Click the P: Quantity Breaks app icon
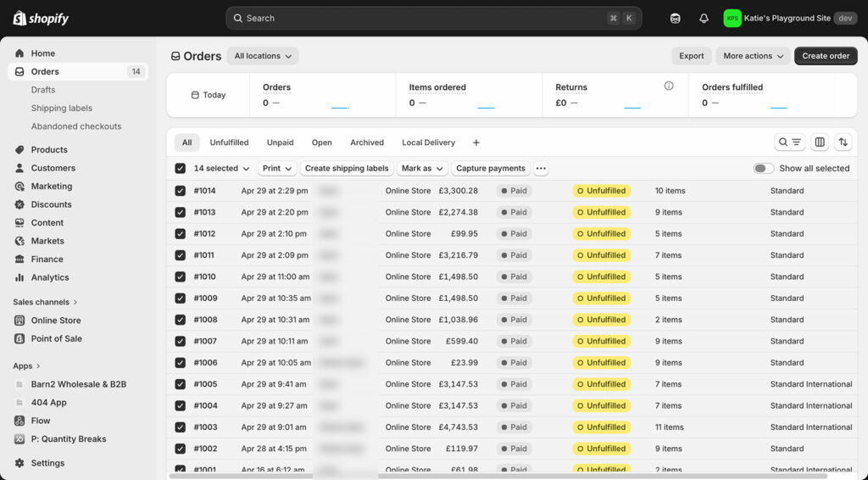This screenshot has width=868, height=480. tap(20, 439)
